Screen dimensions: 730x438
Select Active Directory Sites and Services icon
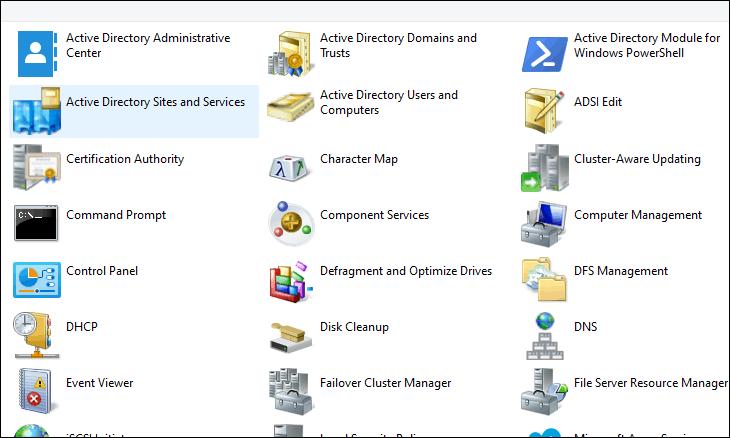coord(37,111)
